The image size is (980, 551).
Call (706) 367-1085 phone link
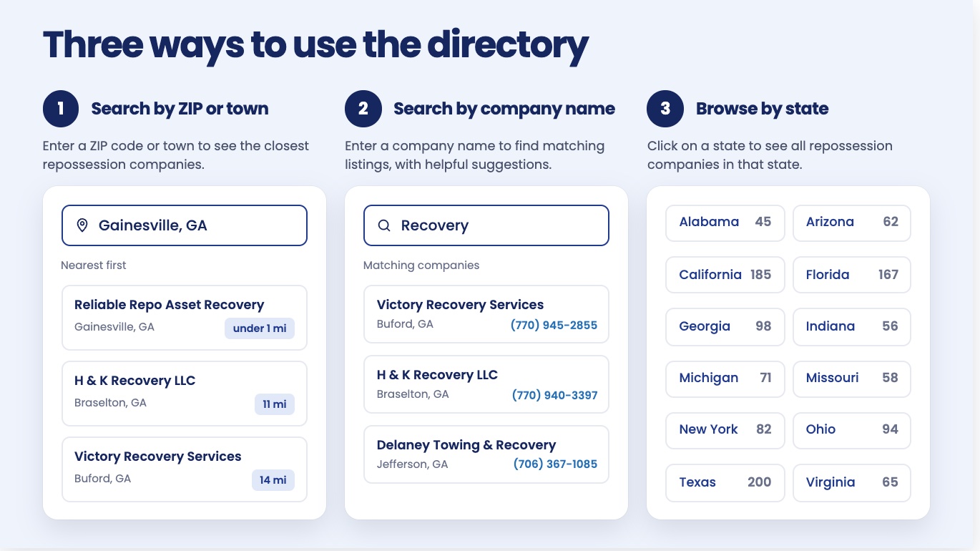point(555,464)
